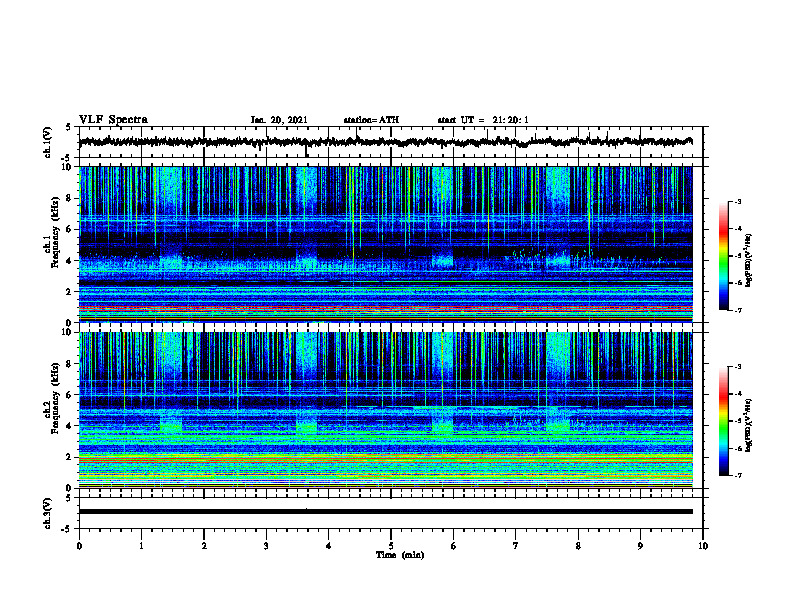Click the -3 label on ch.1 color scale

click(x=738, y=202)
